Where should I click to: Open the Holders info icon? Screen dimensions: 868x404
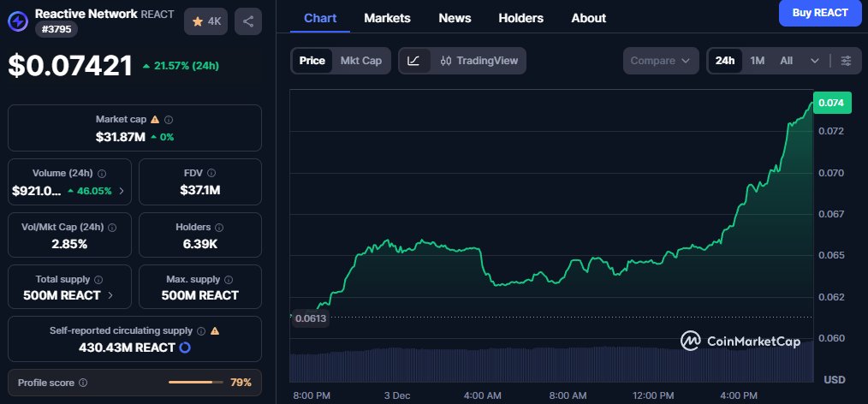[219, 228]
